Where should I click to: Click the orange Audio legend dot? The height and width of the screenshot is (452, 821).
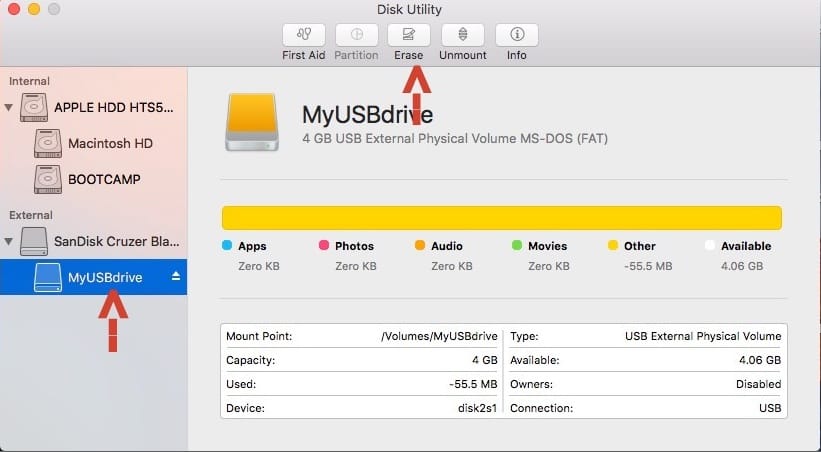pyautogui.click(x=420, y=245)
